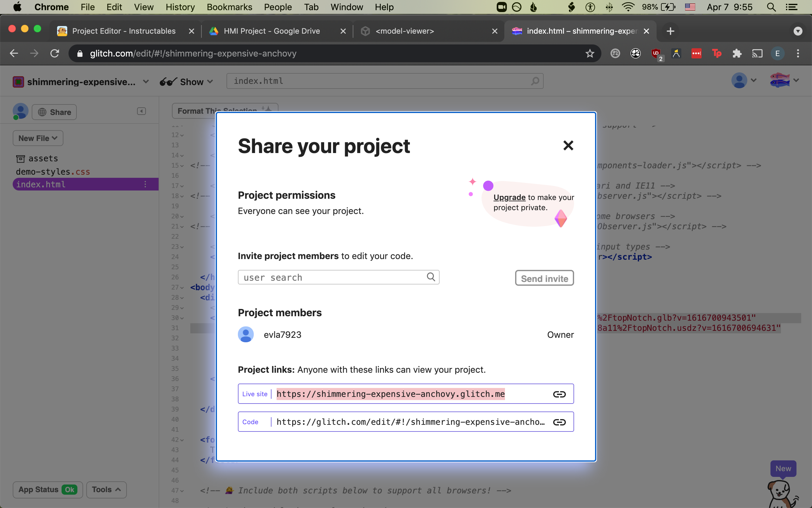Open the New File dropdown
Viewport: 812px width, 508px height.
pyautogui.click(x=38, y=138)
